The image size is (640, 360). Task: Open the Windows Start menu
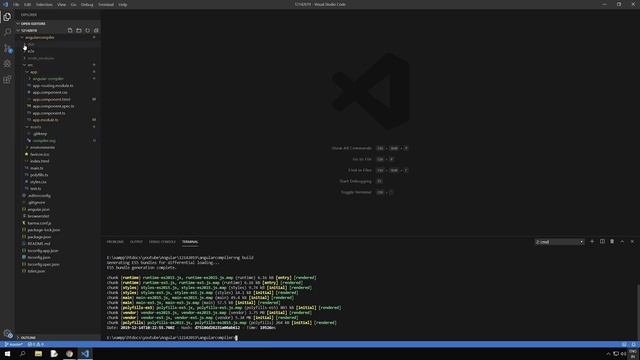click(7, 354)
